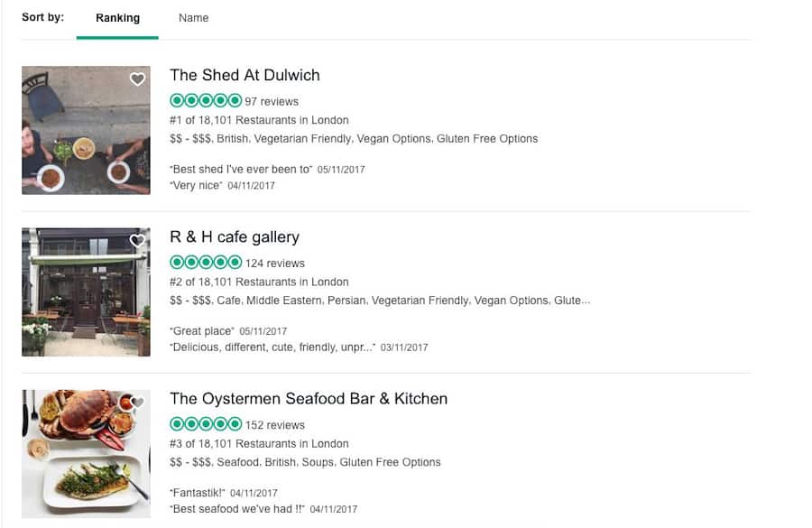Toggle heart on The Oystermen listing photo
The width and height of the screenshot is (812, 528).
click(x=137, y=403)
